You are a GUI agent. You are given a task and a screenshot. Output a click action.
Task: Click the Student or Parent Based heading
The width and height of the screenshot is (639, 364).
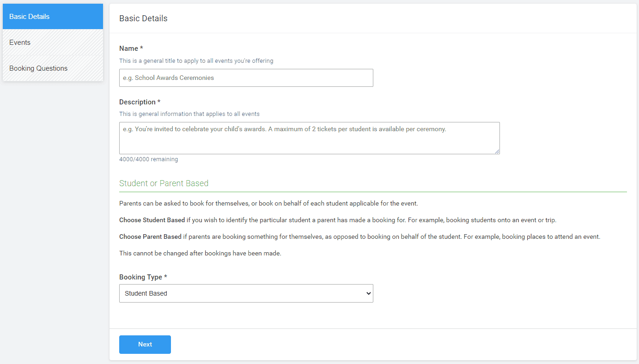[164, 183]
